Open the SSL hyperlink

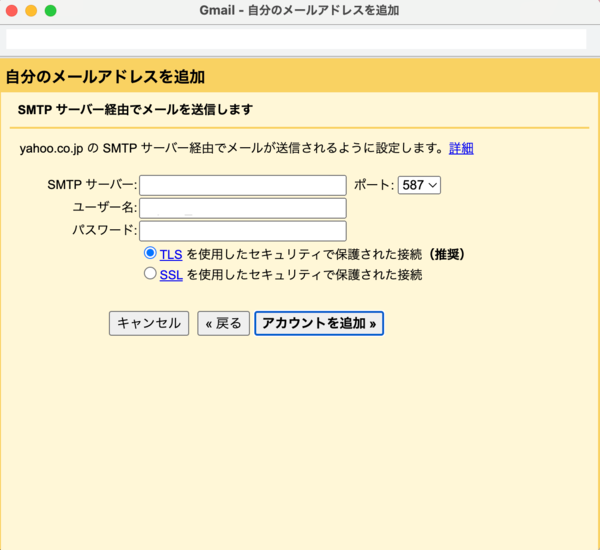point(171,275)
